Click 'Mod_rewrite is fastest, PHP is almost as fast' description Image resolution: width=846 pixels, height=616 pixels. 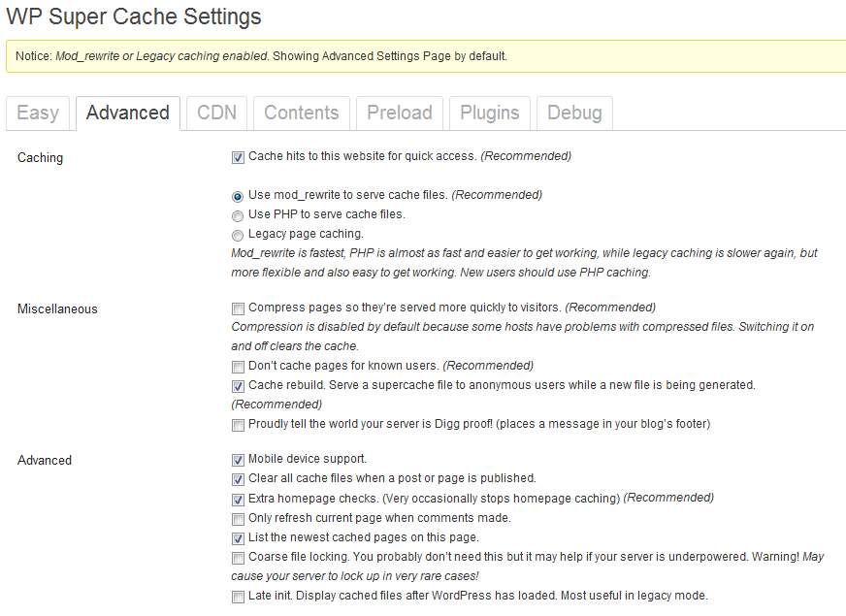pyautogui.click(x=524, y=263)
